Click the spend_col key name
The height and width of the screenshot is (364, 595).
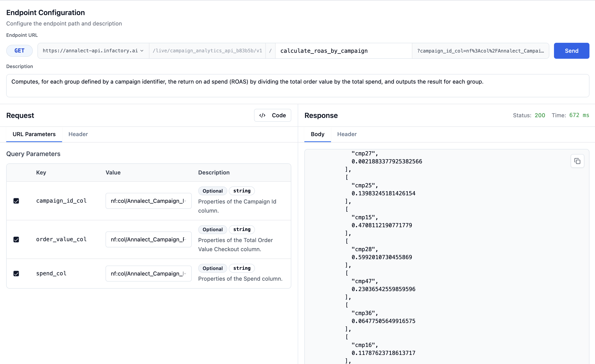(51, 273)
